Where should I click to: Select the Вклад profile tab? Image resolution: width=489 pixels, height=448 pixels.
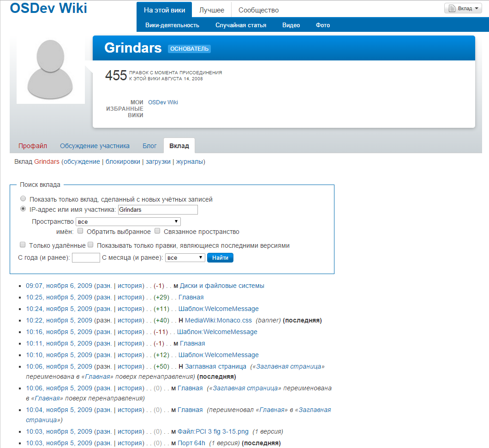pyautogui.click(x=179, y=146)
